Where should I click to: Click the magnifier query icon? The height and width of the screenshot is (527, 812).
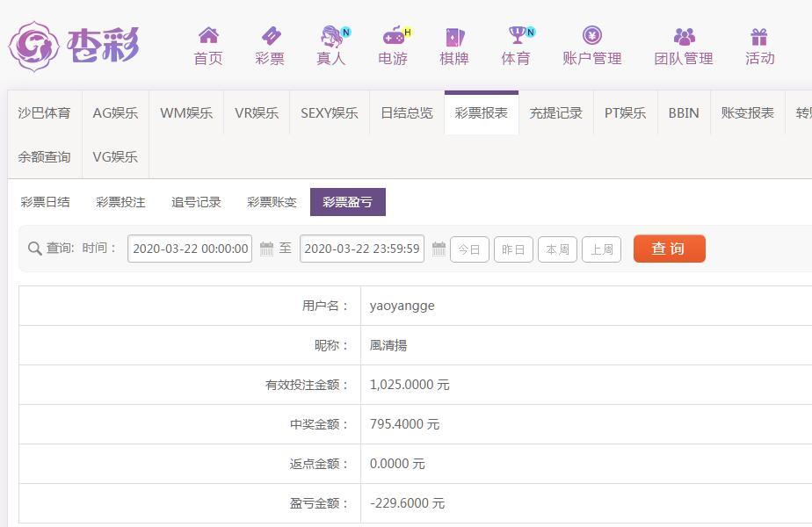34,249
